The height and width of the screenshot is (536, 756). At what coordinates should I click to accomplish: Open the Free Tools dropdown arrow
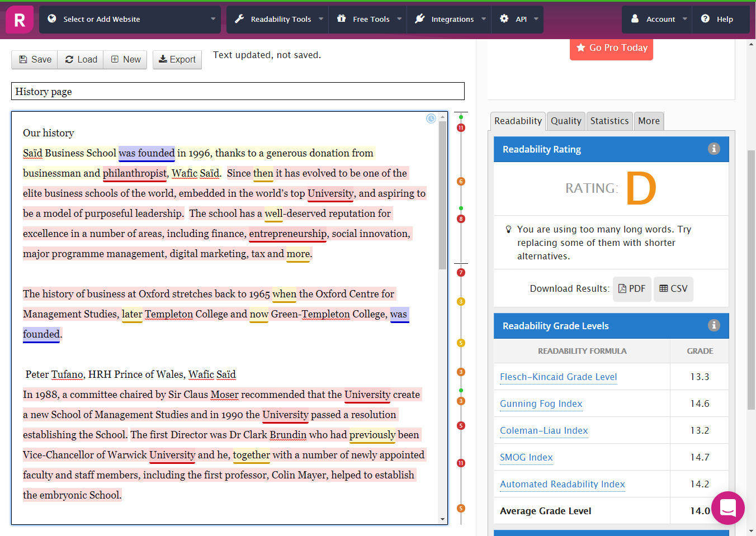point(399,19)
